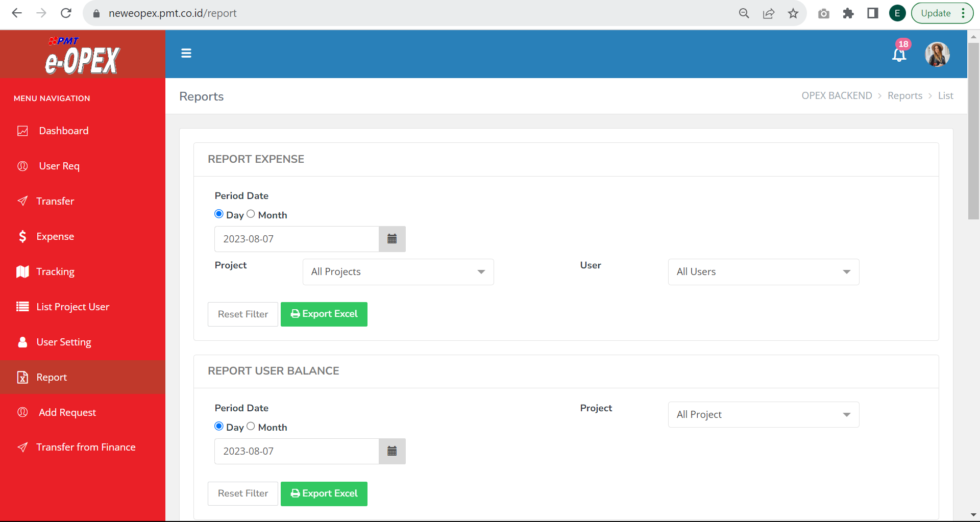The height and width of the screenshot is (522, 980).
Task: Open calendar picker in Report Expense
Action: coord(392,239)
